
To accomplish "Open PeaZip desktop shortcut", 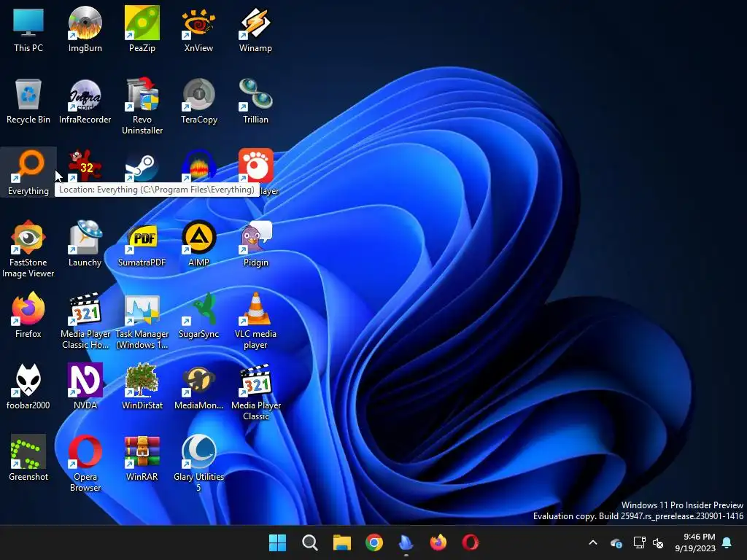I will click(x=142, y=28).
